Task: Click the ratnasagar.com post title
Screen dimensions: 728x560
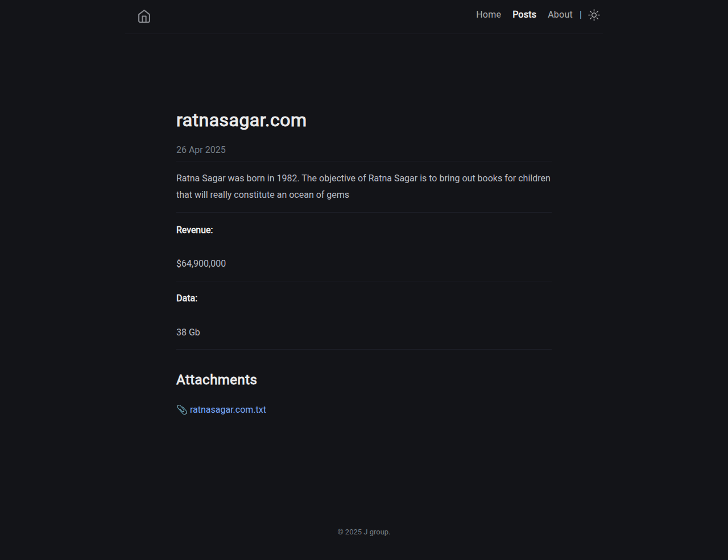Action: (241, 120)
